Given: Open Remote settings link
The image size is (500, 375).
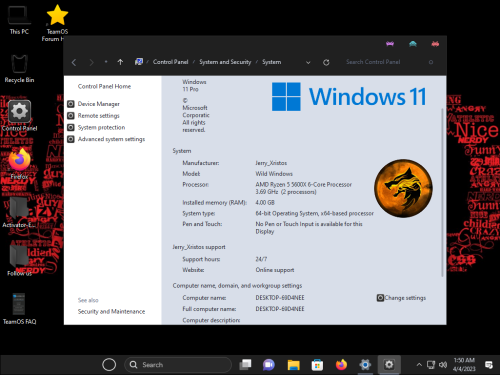Looking at the screenshot, I should click(99, 116).
